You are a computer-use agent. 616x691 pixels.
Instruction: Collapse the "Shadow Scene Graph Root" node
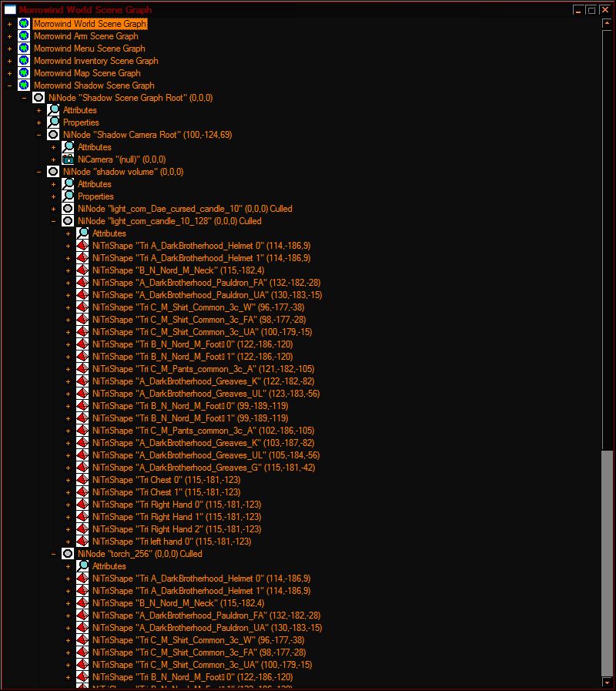24,98
